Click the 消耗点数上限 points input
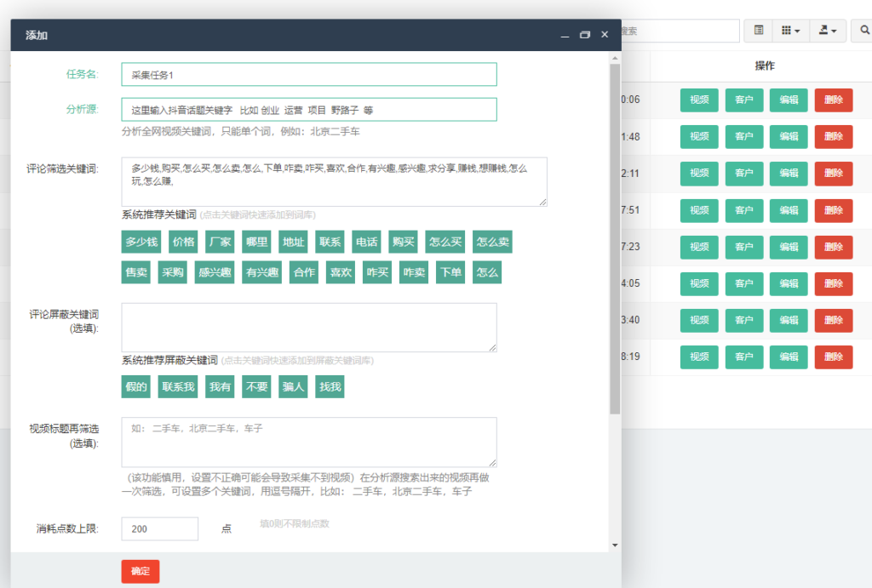Image resolution: width=872 pixels, height=588 pixels. [160, 528]
